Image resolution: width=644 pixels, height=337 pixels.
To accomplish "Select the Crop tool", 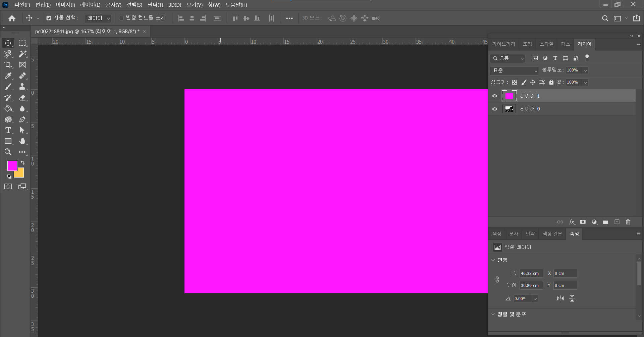I will [8, 65].
